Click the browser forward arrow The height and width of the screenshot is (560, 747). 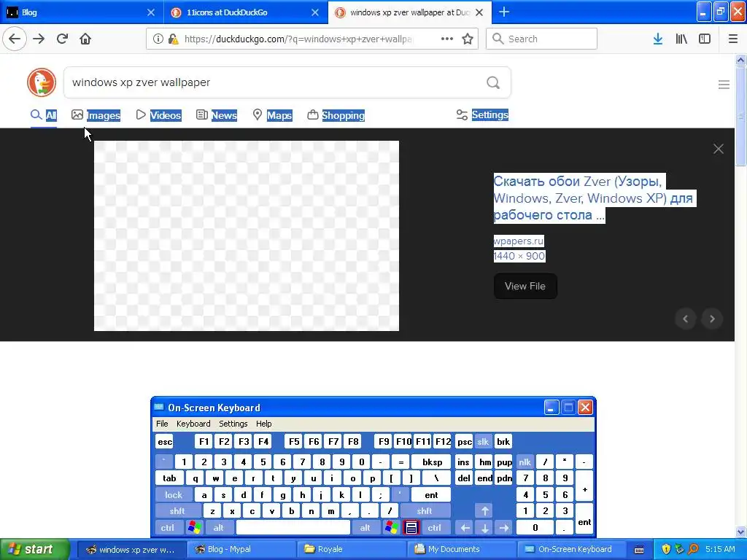(x=39, y=39)
